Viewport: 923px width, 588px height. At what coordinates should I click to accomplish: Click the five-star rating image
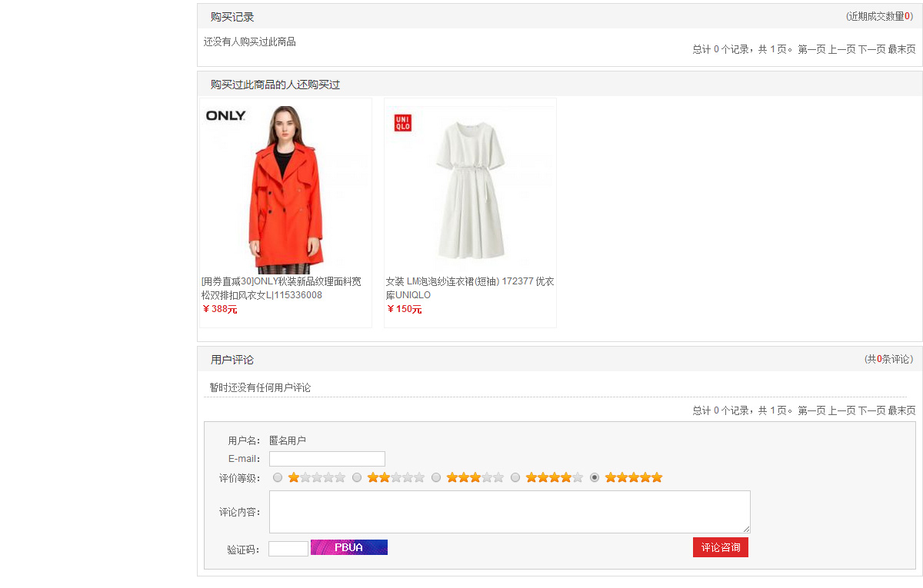[x=634, y=477]
